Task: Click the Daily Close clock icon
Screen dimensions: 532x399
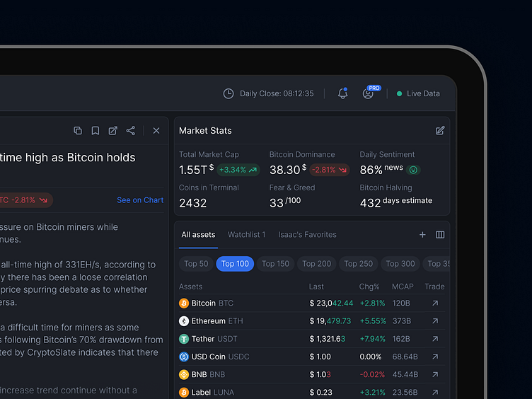Action: click(229, 93)
